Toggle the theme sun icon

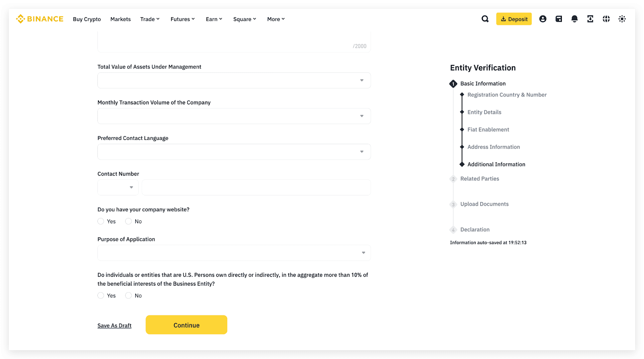(622, 19)
